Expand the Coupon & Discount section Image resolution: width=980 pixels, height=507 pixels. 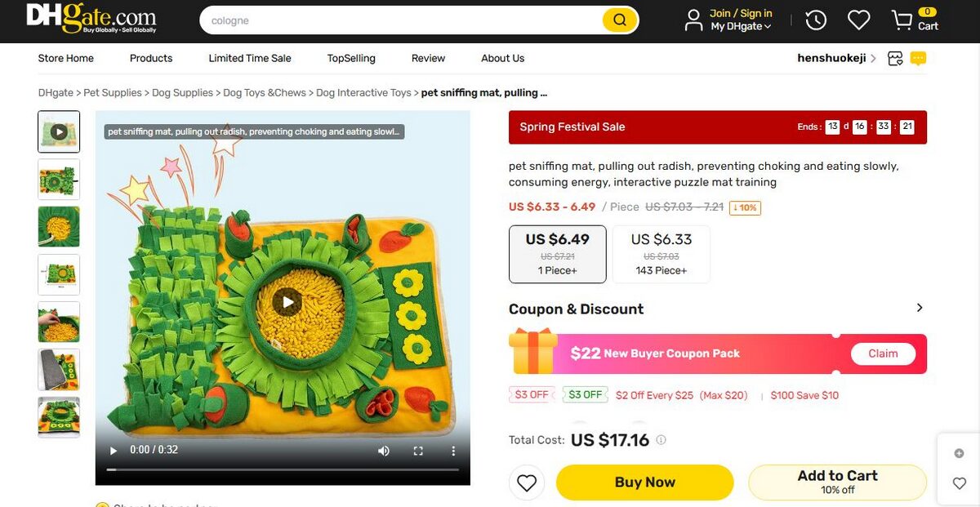tap(919, 308)
